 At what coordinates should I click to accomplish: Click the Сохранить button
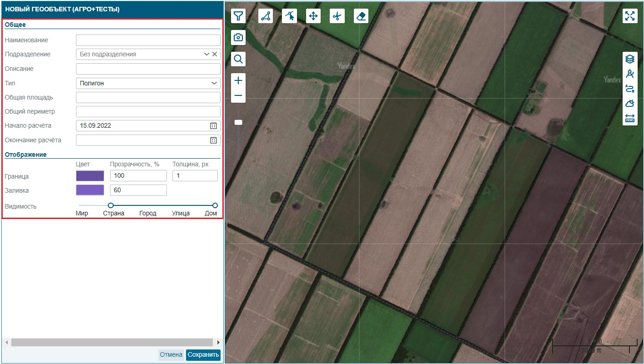203,355
